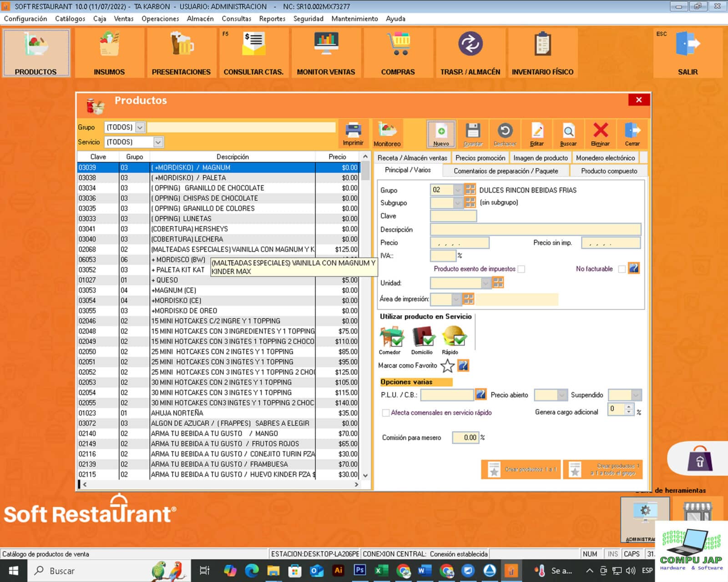Click the Eliminar red X icon

600,134
